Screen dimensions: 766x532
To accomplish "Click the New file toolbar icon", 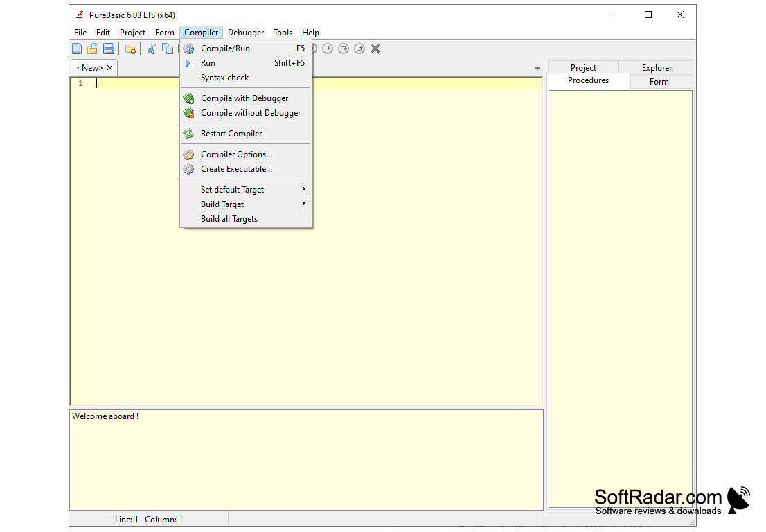I will [77, 48].
